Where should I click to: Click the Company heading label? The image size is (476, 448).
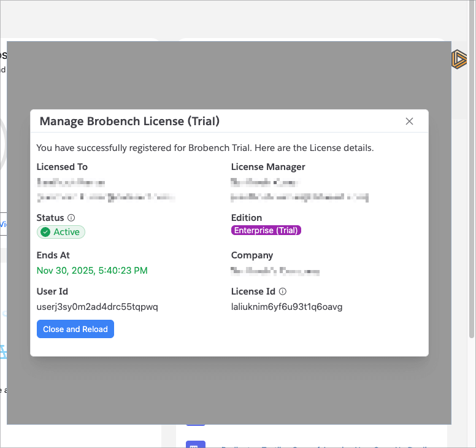point(252,255)
